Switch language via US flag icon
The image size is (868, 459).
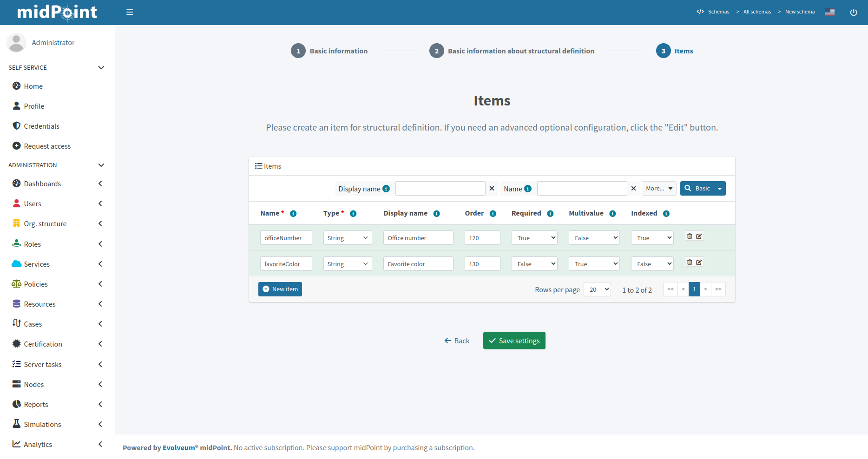coord(829,12)
